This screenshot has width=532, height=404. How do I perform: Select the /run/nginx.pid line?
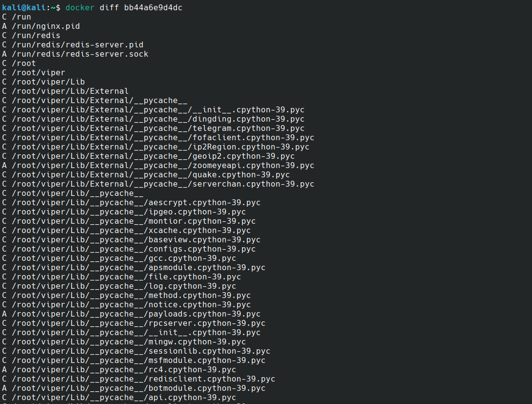[x=41, y=26]
